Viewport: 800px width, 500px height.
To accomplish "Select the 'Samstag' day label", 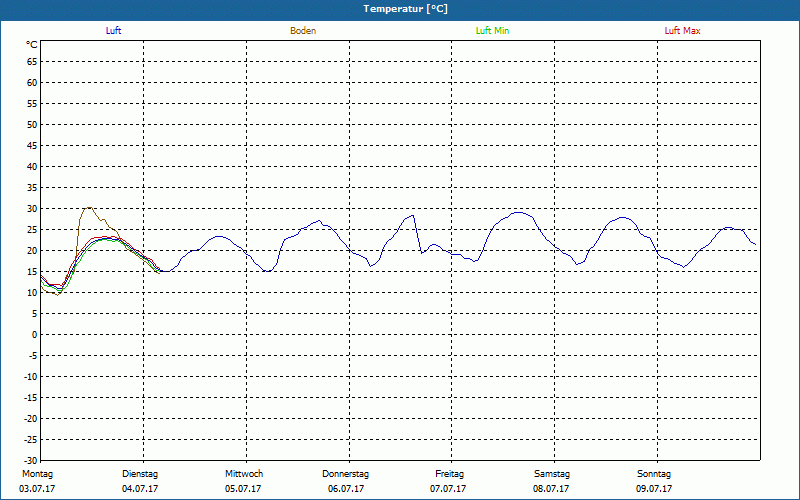I will 552,474.
